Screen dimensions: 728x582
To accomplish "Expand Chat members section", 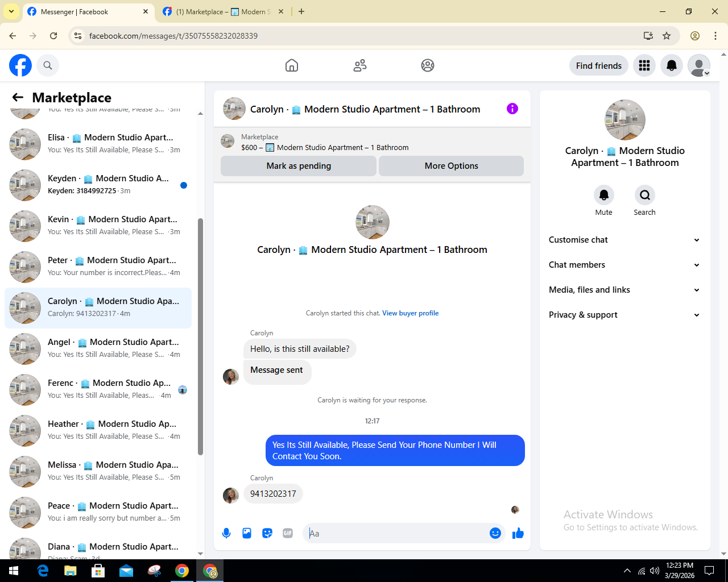I will 624,265.
